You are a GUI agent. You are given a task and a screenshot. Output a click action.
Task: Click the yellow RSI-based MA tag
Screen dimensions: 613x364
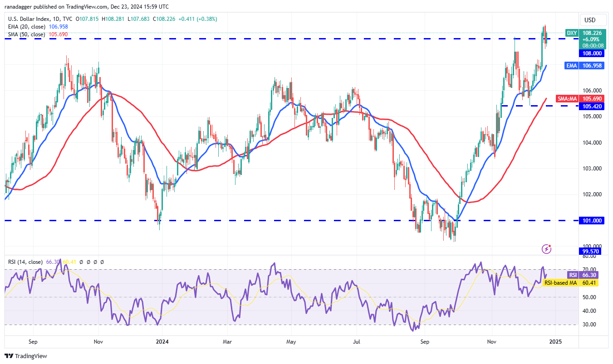[x=561, y=283]
